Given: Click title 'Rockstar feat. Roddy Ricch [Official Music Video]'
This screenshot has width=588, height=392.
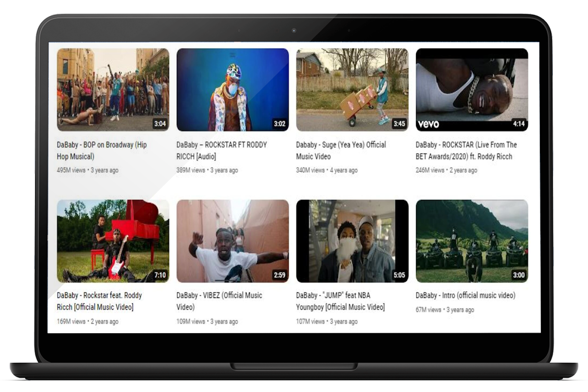Looking at the screenshot, I should (99, 301).
